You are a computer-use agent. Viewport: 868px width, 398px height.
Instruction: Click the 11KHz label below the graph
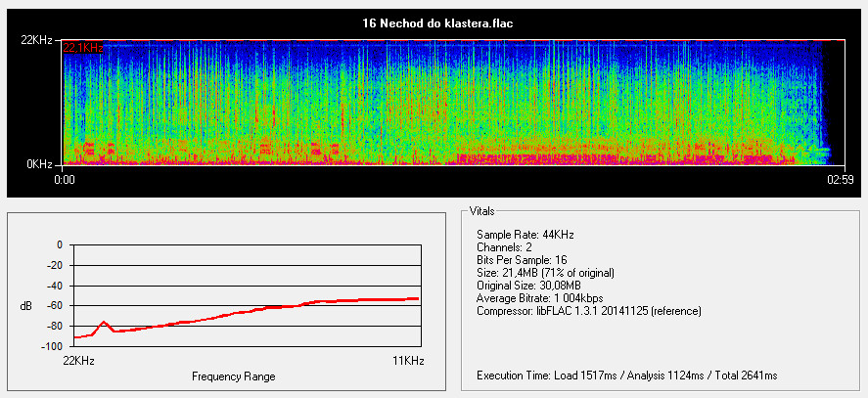[408, 362]
